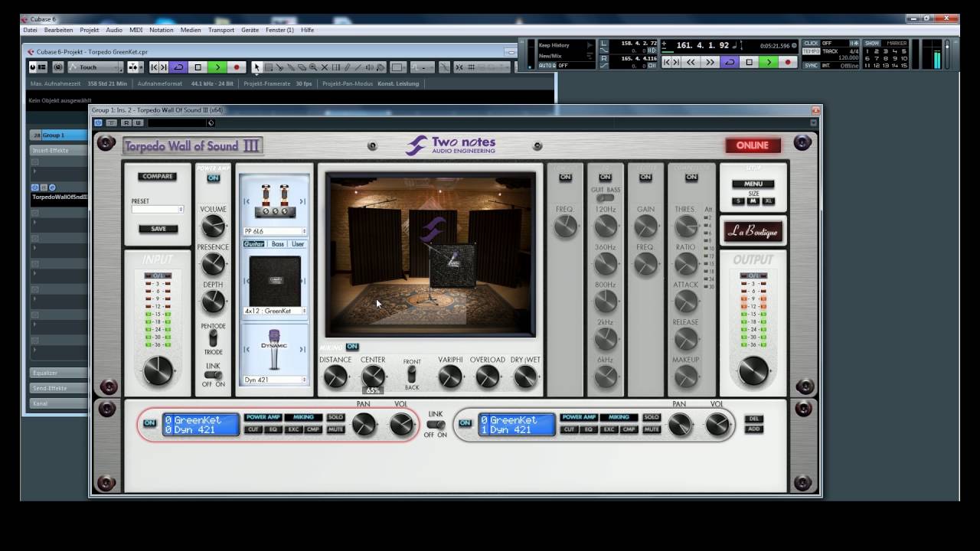Open Projekt menu
The height and width of the screenshot is (551, 980).
click(90, 30)
